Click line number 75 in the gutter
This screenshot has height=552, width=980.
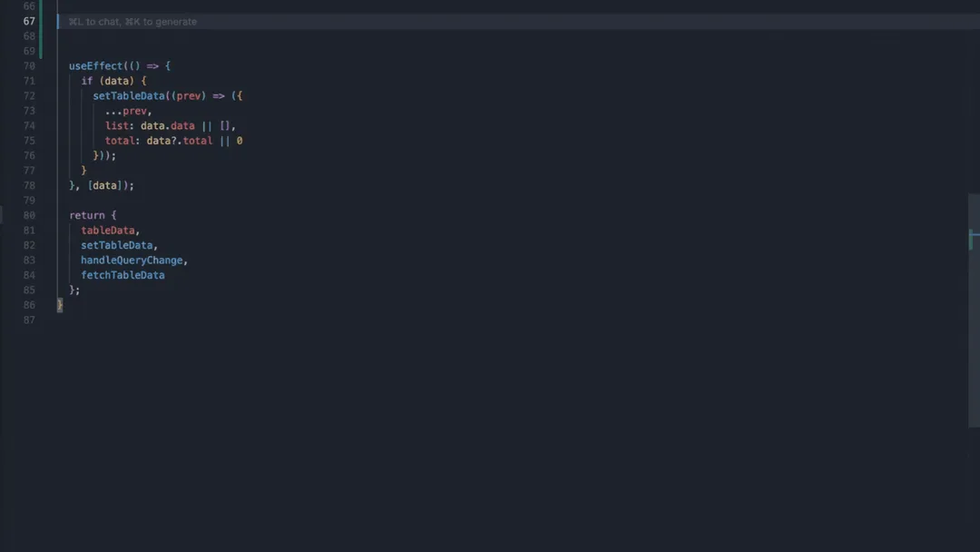(x=29, y=142)
